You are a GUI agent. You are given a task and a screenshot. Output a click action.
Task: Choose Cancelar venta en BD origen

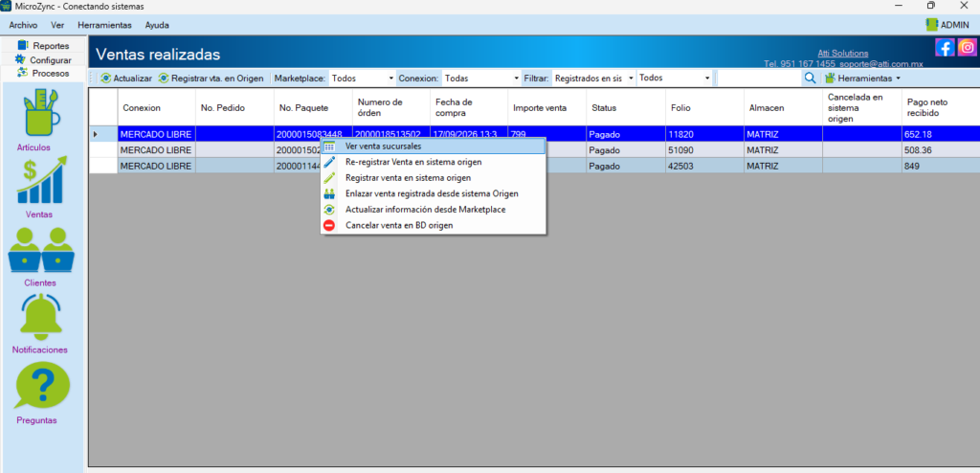(x=434, y=225)
